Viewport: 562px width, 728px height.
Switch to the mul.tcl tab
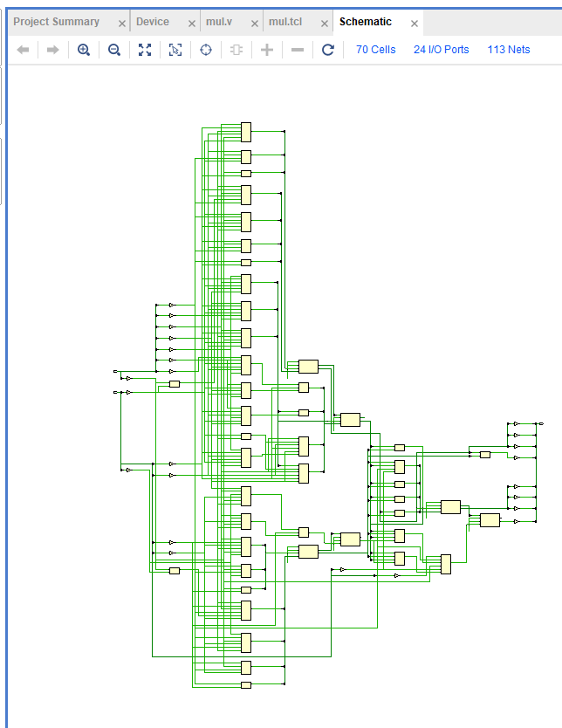[285, 22]
